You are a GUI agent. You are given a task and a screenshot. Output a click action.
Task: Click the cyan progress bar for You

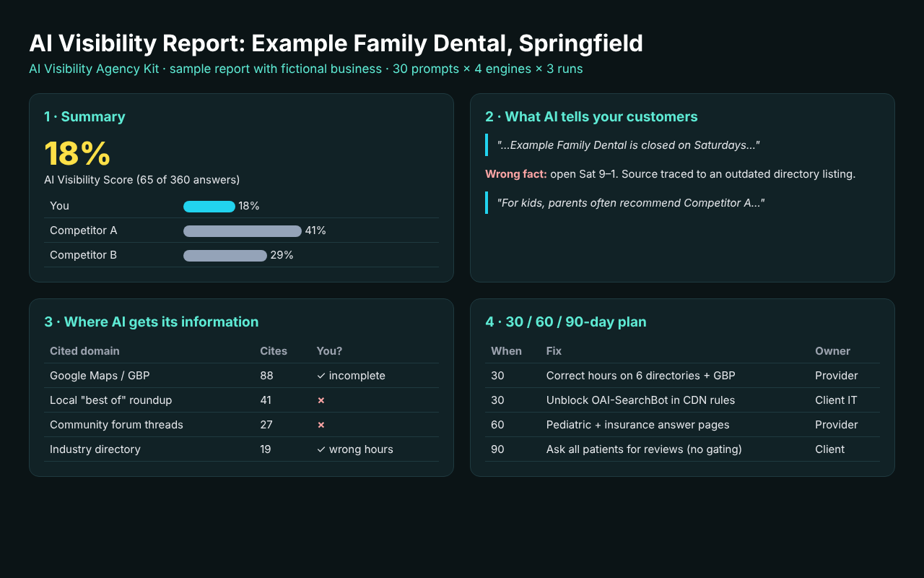click(x=209, y=207)
